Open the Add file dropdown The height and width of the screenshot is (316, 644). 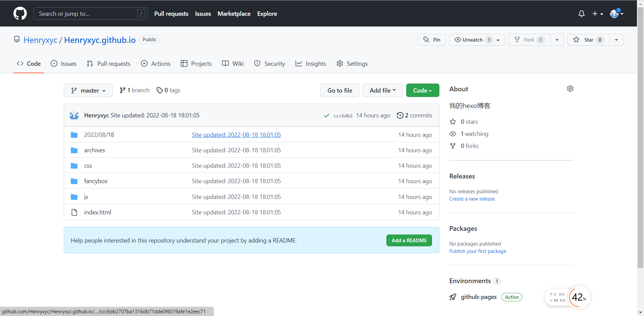click(x=382, y=91)
